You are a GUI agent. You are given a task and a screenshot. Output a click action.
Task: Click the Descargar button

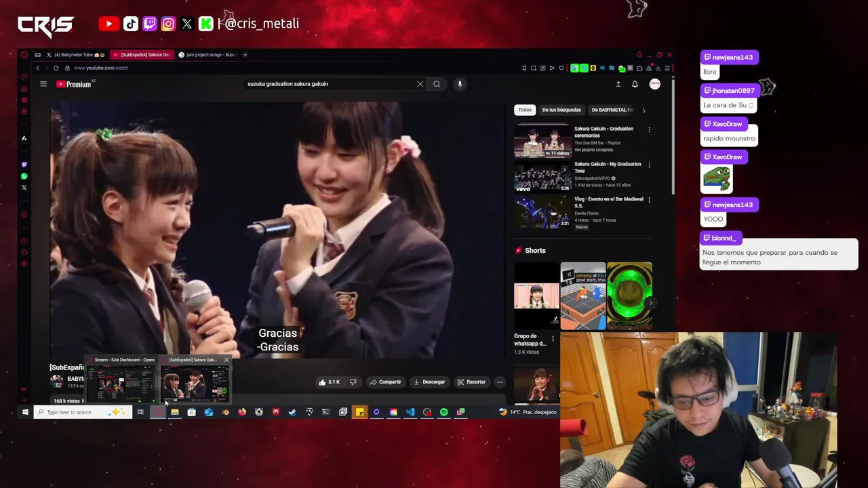tap(430, 382)
